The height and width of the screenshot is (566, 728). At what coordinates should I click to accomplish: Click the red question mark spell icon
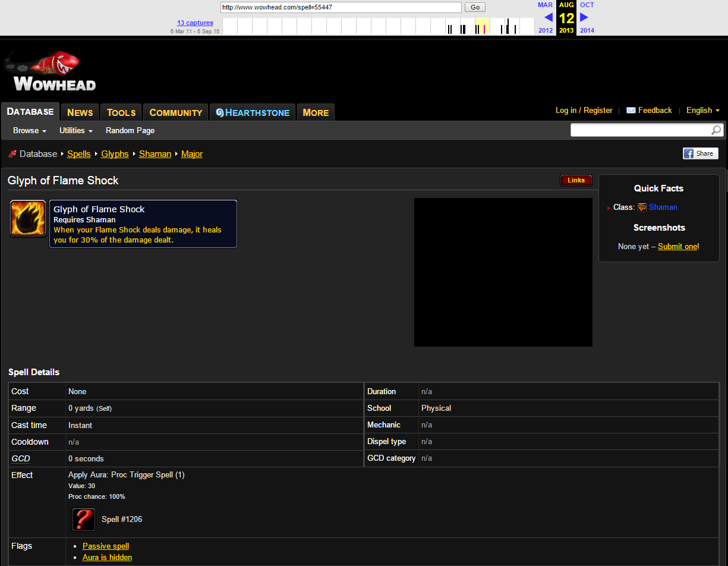point(84,520)
